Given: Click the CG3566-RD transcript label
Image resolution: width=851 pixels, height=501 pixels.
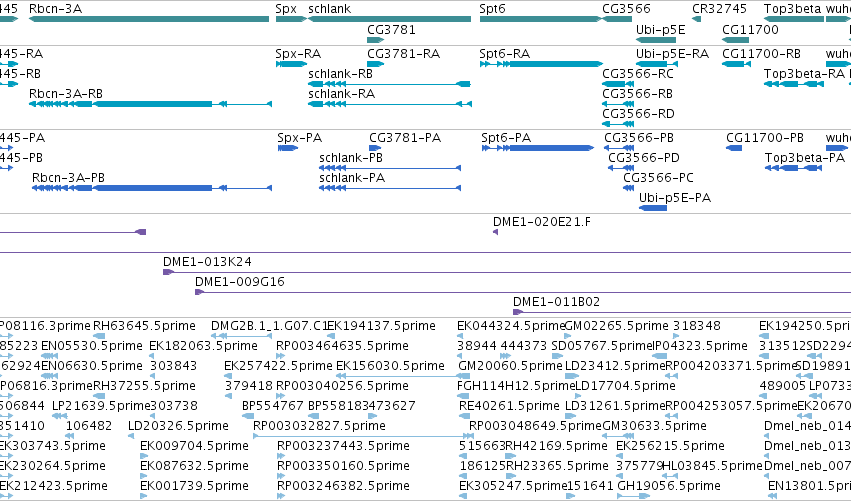Looking at the screenshot, I should 638,114.
